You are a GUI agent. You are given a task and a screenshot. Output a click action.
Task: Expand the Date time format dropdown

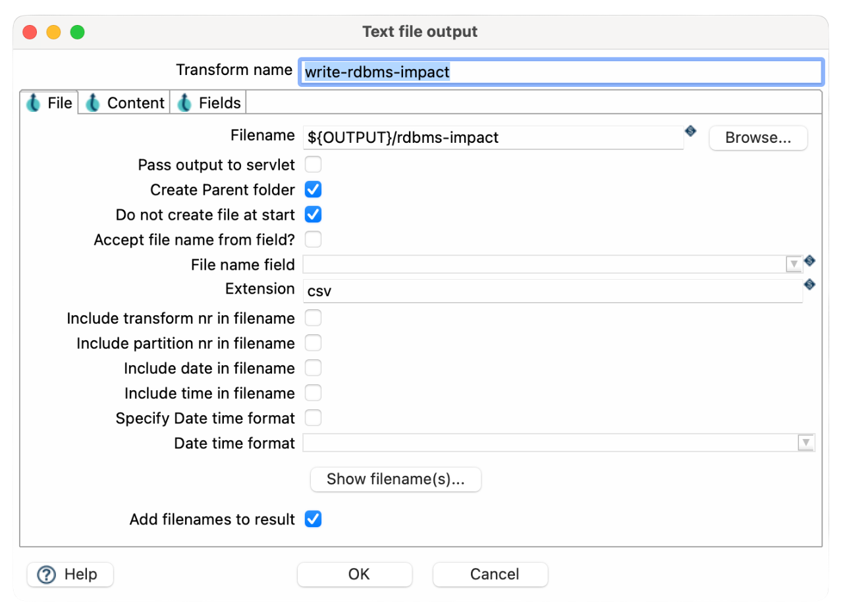pos(805,443)
